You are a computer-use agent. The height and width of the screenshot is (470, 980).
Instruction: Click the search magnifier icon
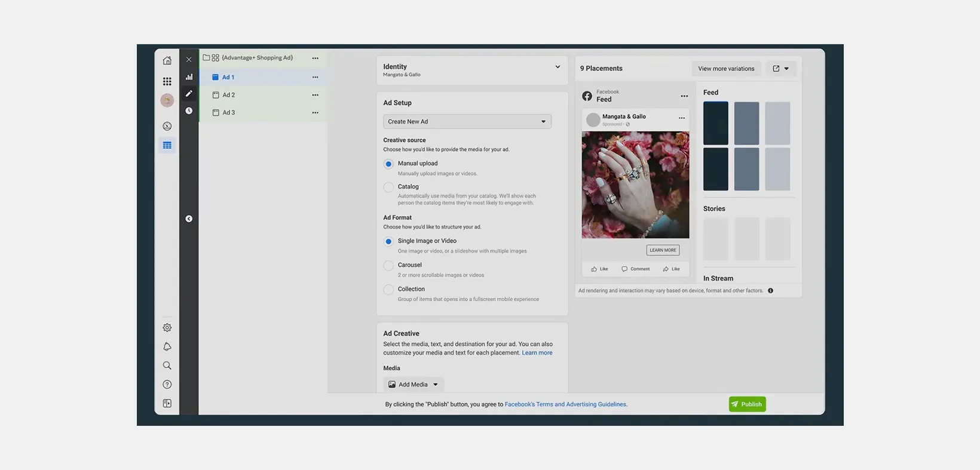(167, 365)
